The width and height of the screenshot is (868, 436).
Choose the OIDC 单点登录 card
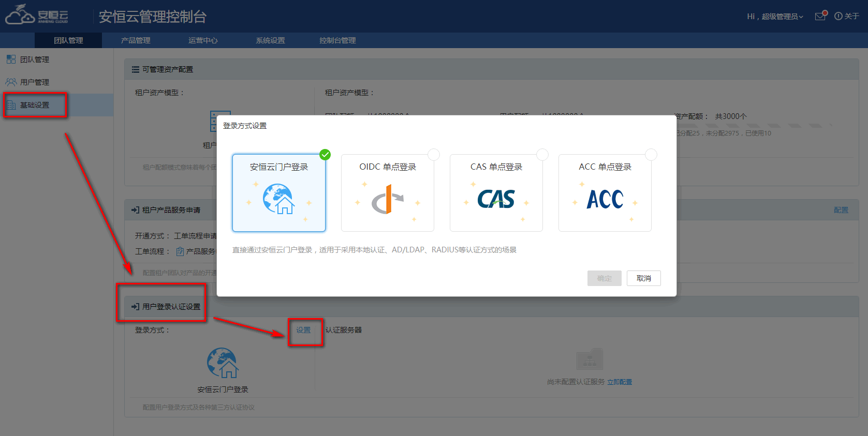[x=388, y=193]
